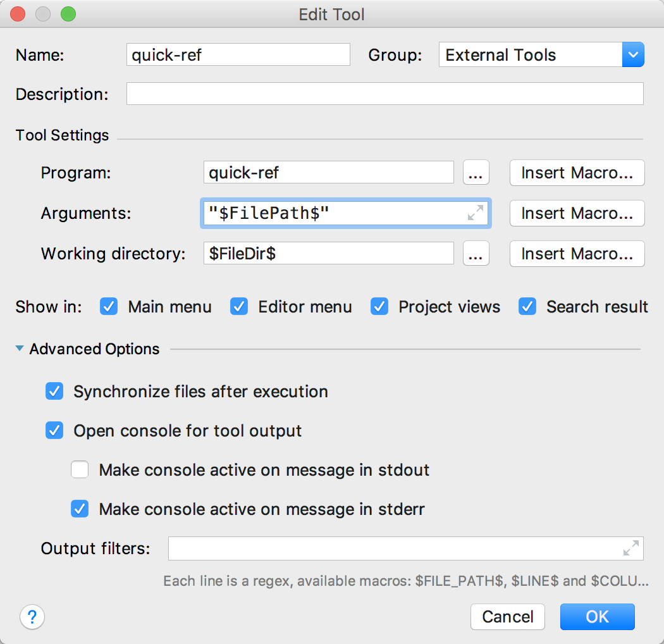This screenshot has width=664, height=644.
Task: Enable console active on stdout message
Action: coord(80,470)
